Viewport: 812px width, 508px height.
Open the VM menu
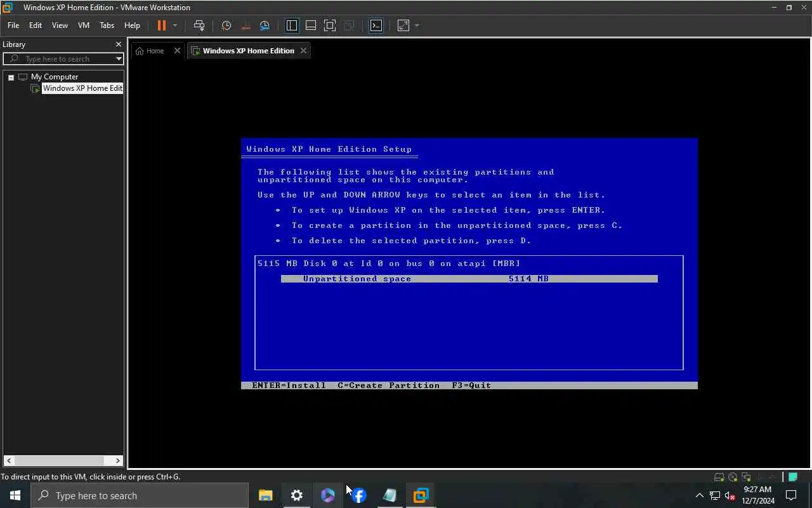point(84,25)
